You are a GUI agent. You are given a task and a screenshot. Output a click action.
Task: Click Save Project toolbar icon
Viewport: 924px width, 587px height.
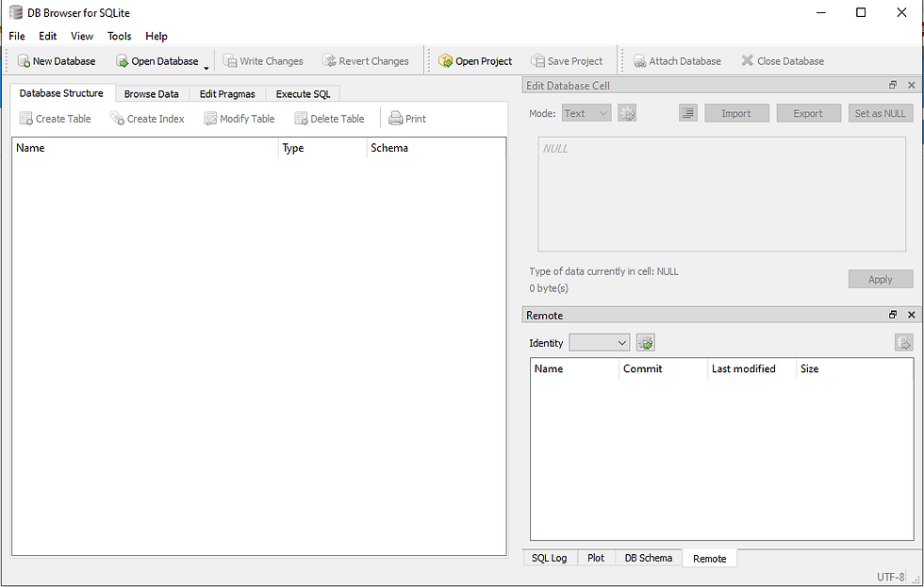point(537,61)
